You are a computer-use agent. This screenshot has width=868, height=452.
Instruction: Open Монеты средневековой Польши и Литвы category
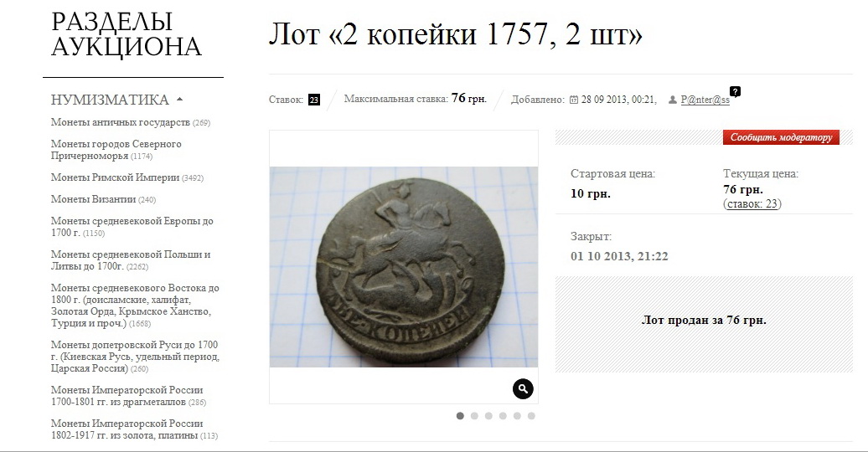pos(131,260)
